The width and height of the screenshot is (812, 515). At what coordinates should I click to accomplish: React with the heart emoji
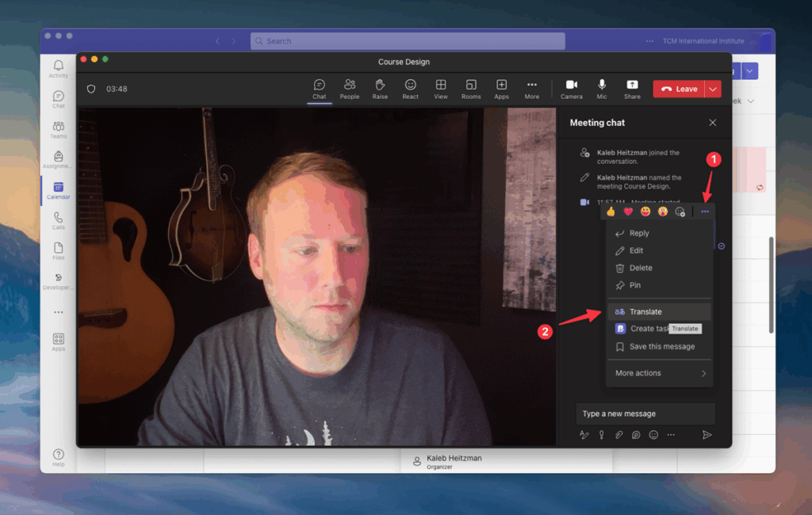628,212
